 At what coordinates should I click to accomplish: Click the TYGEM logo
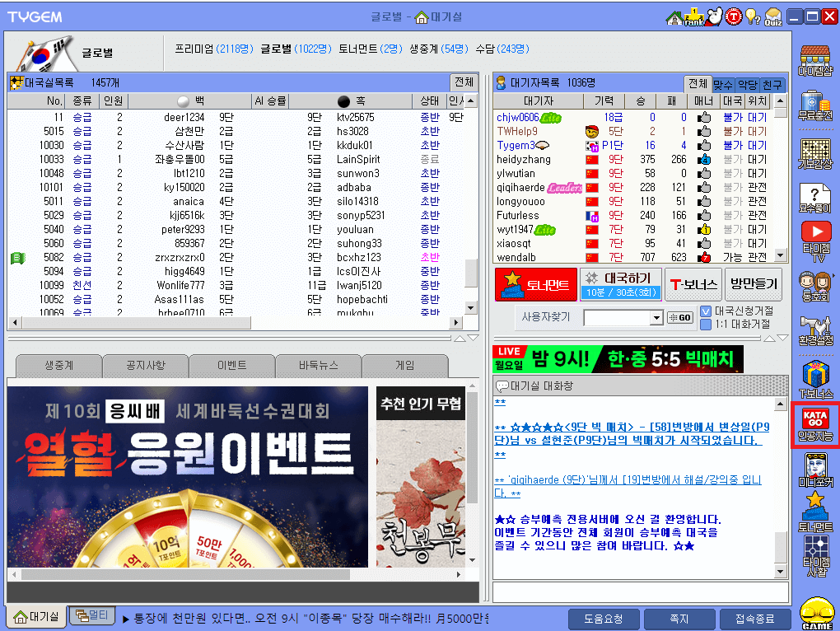coord(35,17)
